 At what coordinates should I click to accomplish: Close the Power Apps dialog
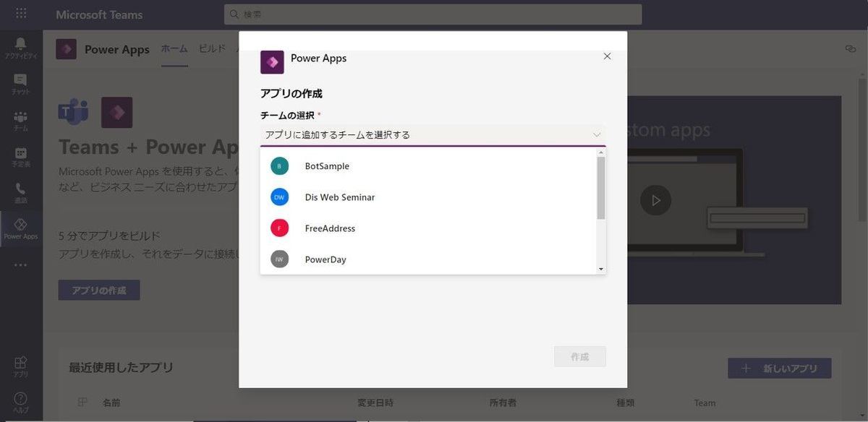[607, 56]
